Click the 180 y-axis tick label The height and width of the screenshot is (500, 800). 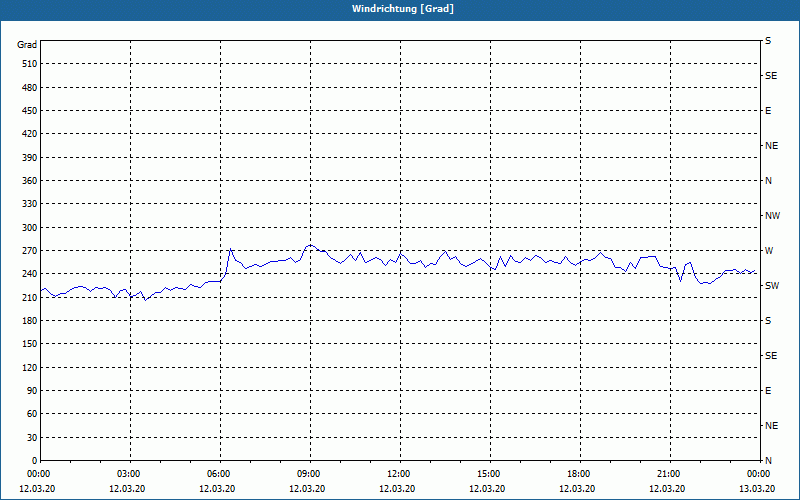(29, 321)
